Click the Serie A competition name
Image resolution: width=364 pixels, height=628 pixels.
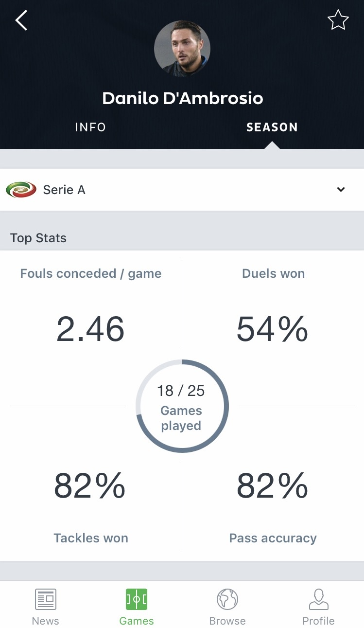[x=64, y=190]
